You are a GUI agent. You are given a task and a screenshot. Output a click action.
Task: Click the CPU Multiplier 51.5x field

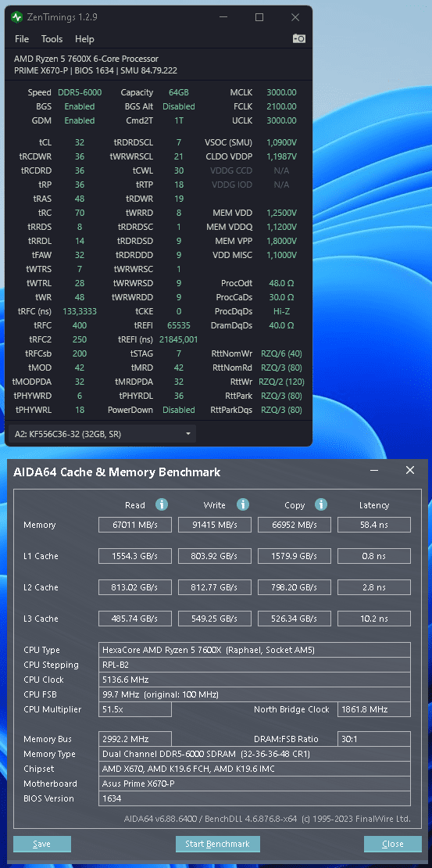coord(135,709)
